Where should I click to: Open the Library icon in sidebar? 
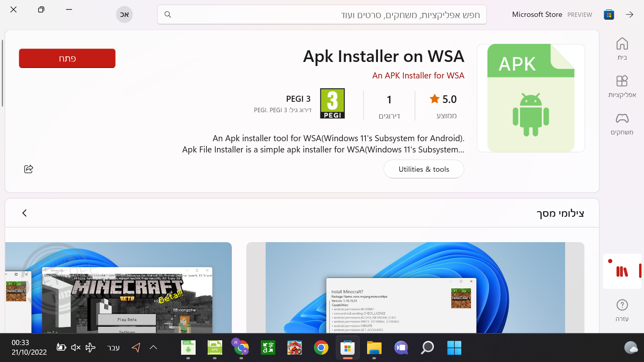coord(622,271)
